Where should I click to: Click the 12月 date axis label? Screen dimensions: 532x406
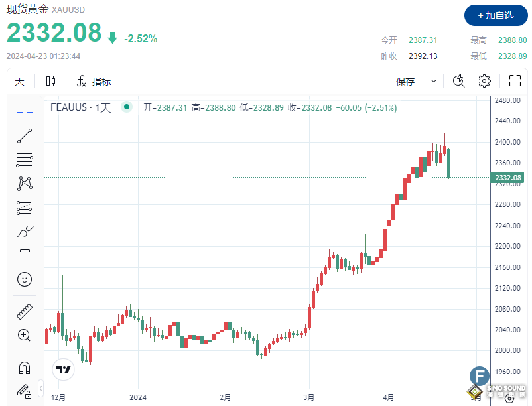58,397
